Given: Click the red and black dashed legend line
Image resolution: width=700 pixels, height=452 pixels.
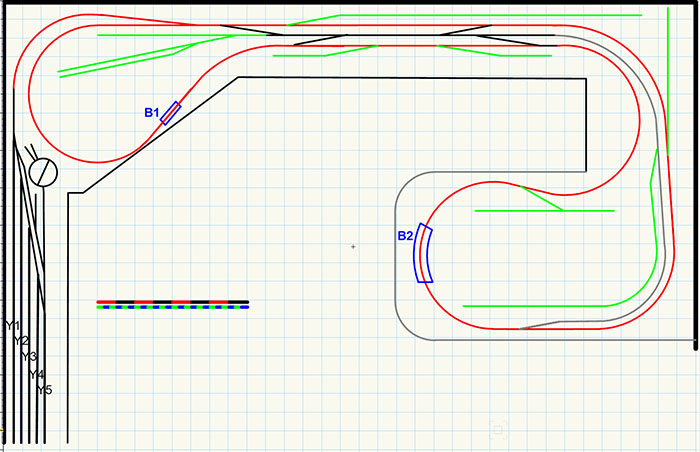Looking at the screenshot, I should click(x=173, y=302).
